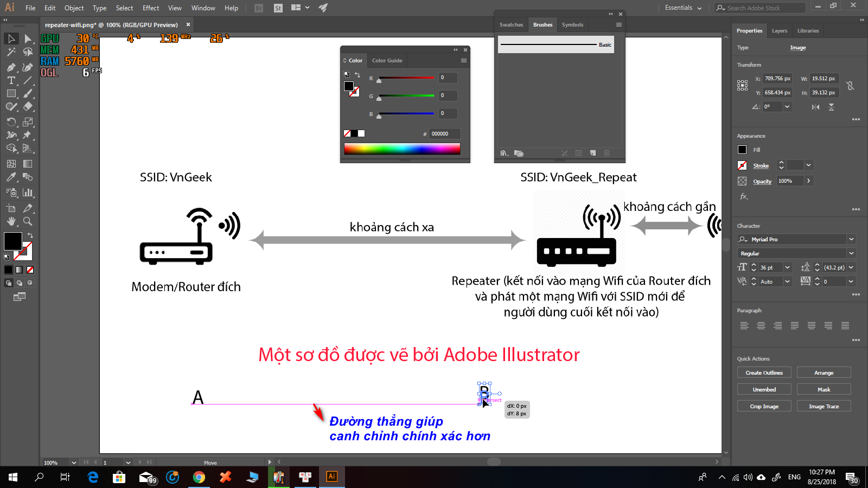
Task: Choose the Magic Wand tool
Action: coord(11,52)
